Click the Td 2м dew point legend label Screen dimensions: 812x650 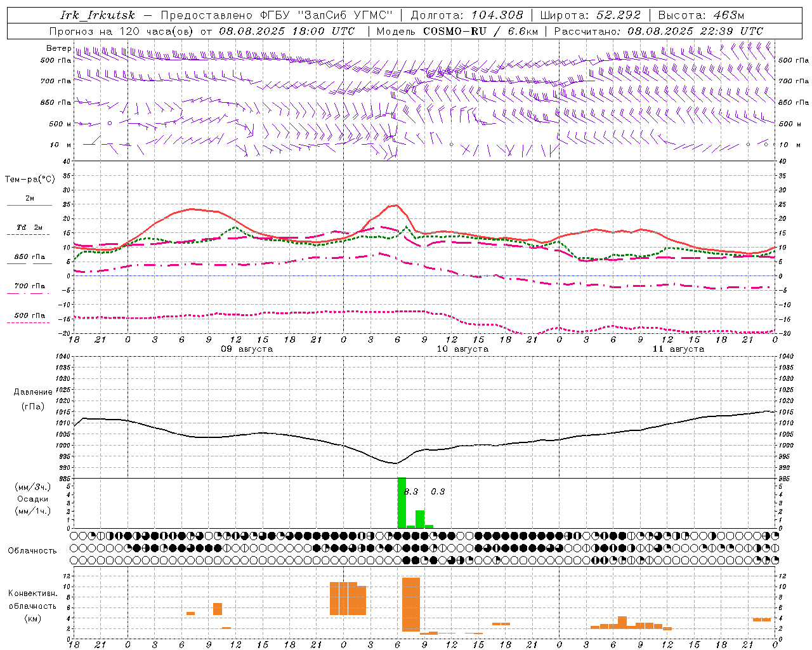pyautogui.click(x=30, y=227)
